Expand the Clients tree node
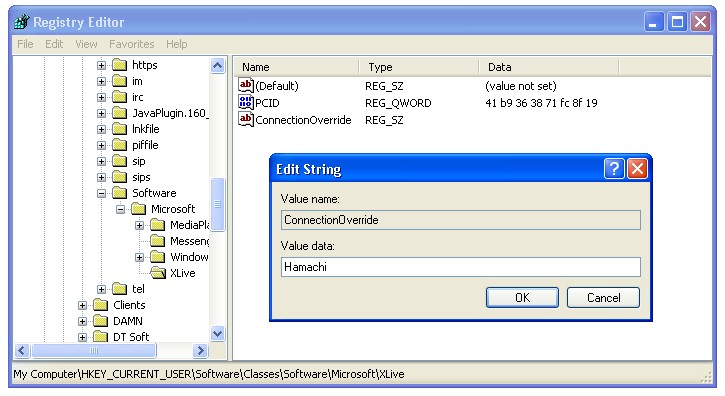The image size is (725, 396). tap(82, 305)
